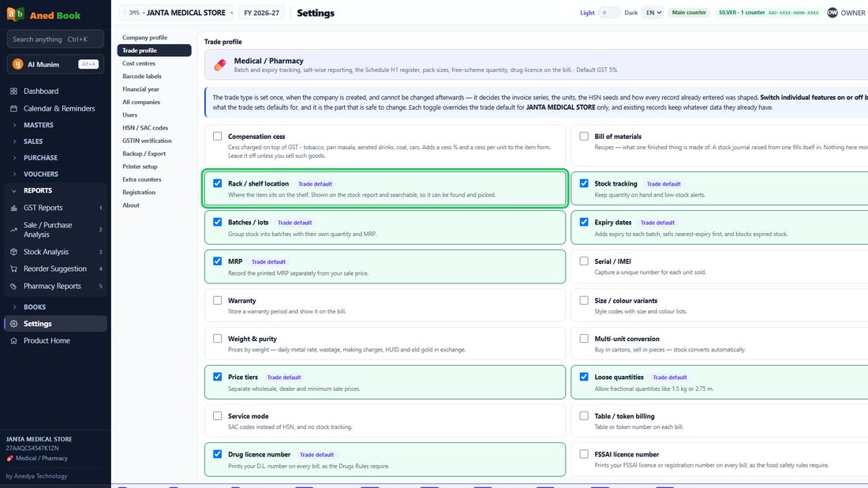Click the OWNER user avatar icon
The height and width of the screenshot is (488, 868).
pos(832,13)
